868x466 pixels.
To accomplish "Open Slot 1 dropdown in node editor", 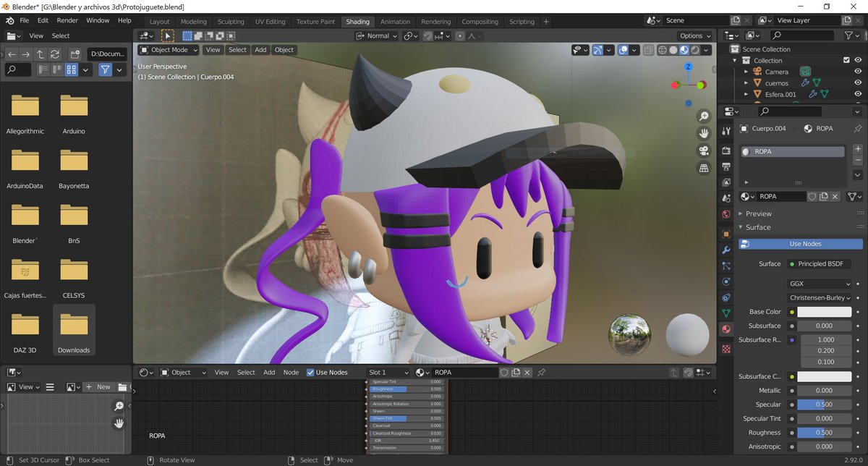I will 388,372.
